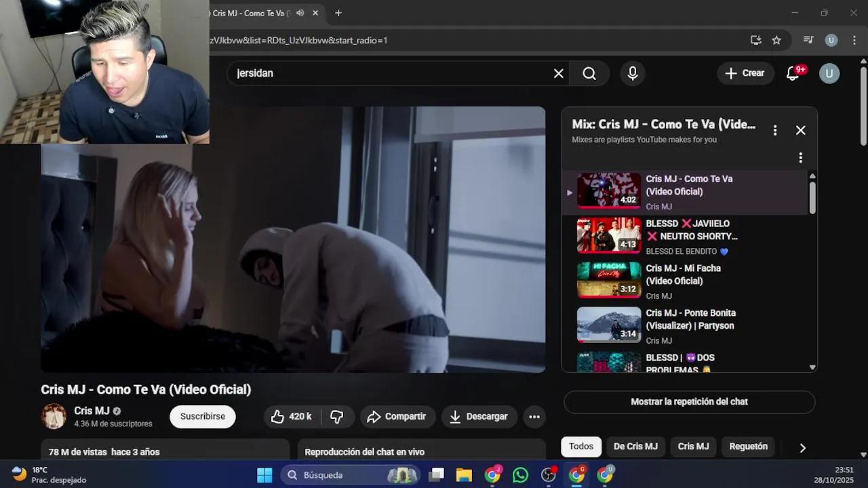Select Cris MJ - Mi Facha thumbnail
The width and height of the screenshot is (868, 488).
(x=609, y=279)
